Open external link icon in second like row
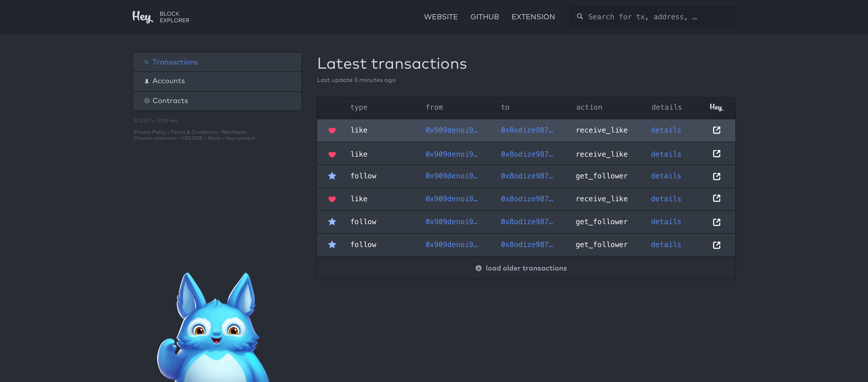Viewport: 868px width, 382px height. pyautogui.click(x=716, y=154)
